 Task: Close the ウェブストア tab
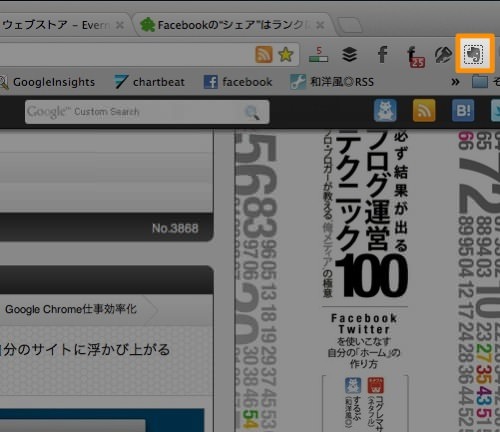[x=120, y=25]
